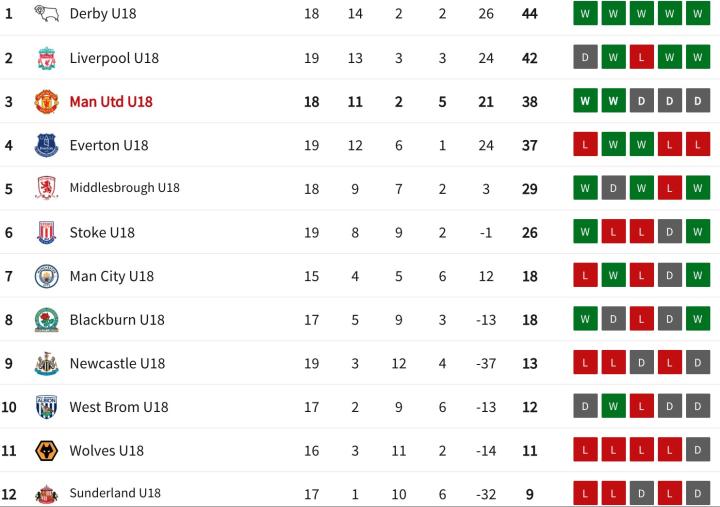The width and height of the screenshot is (720, 507).
Task: Click Everton U18's first loss form badge
Action: click(x=585, y=145)
